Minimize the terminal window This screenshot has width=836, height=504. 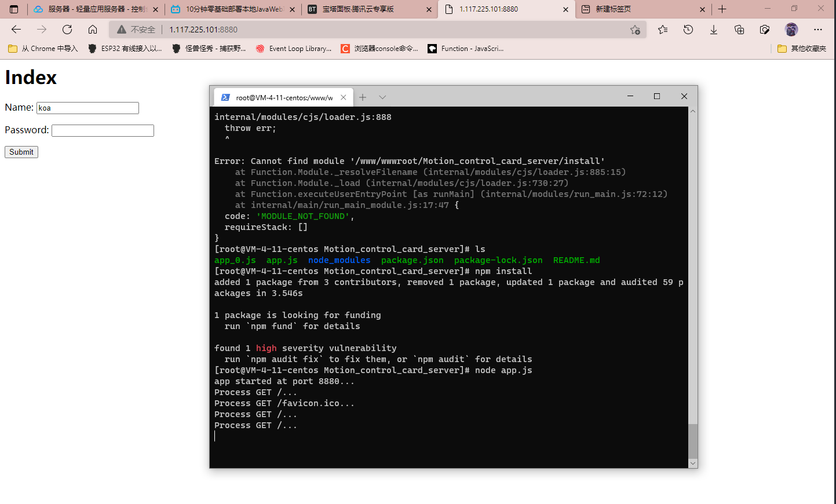(630, 96)
